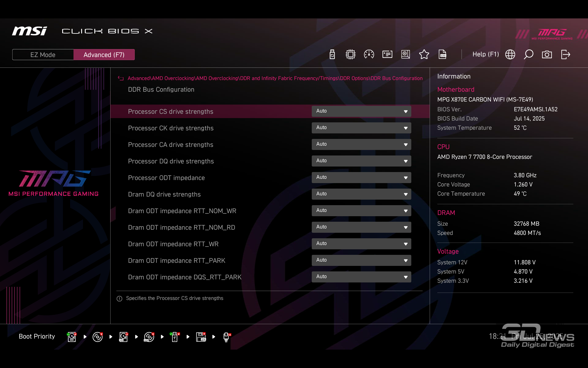Select the Dram ODT impedance RTT_WR label
This screenshot has height=368, width=588.
[x=173, y=244]
